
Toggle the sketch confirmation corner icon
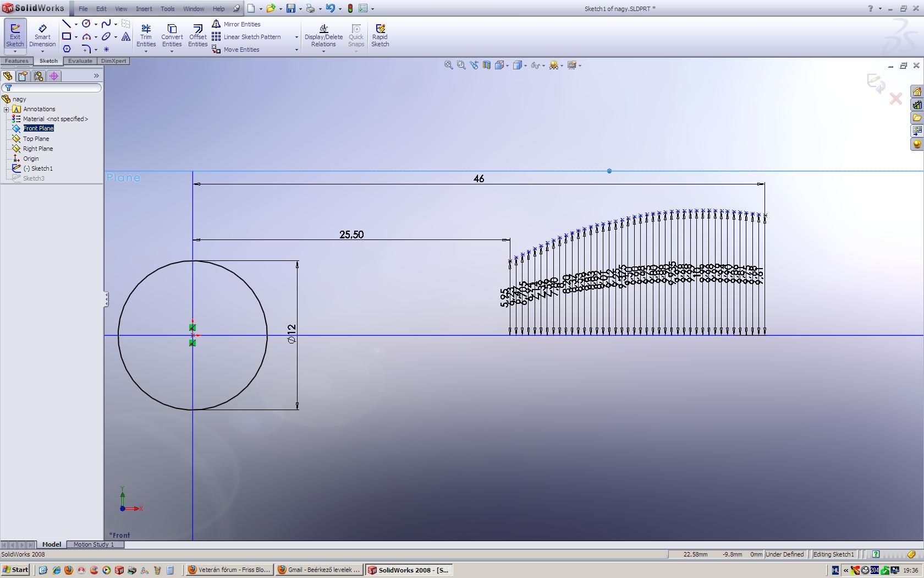click(876, 83)
